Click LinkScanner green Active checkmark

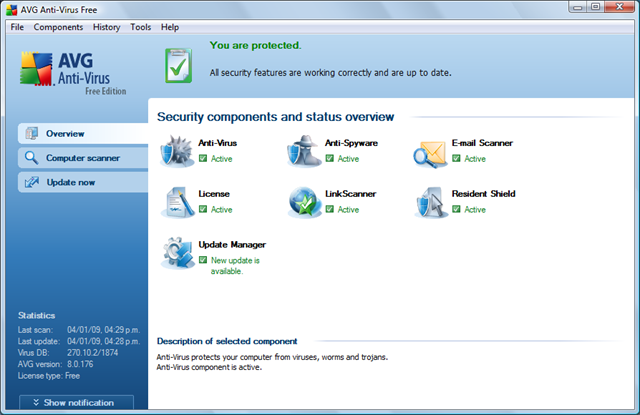(330, 209)
